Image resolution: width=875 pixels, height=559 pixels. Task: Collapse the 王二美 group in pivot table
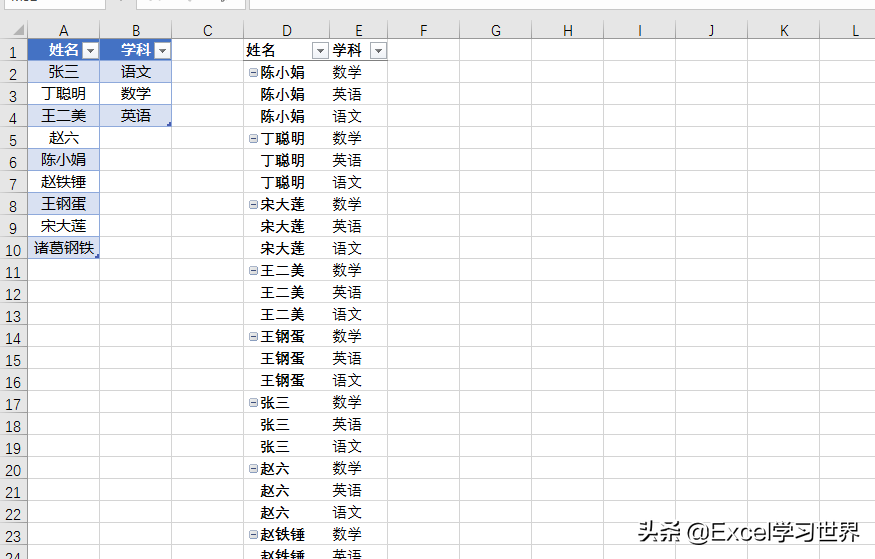tap(253, 271)
